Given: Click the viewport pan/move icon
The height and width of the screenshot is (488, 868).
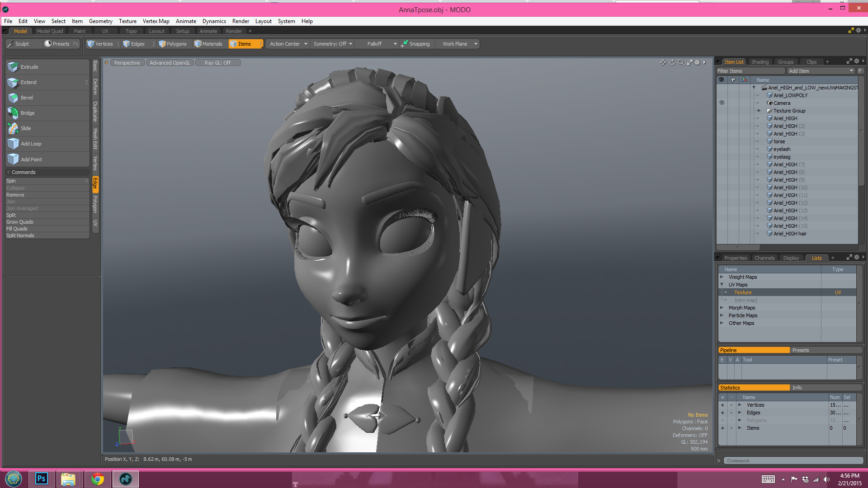Looking at the screenshot, I should [x=663, y=62].
